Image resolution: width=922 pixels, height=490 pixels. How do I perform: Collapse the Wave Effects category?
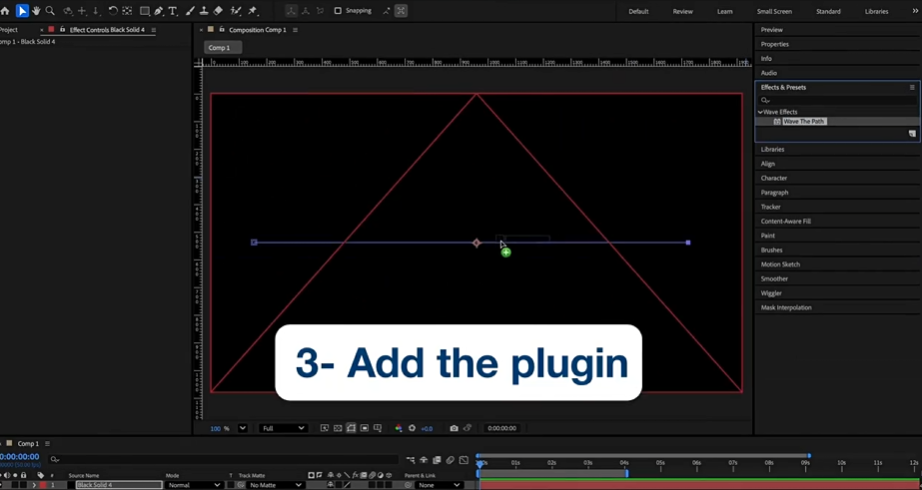(x=760, y=112)
